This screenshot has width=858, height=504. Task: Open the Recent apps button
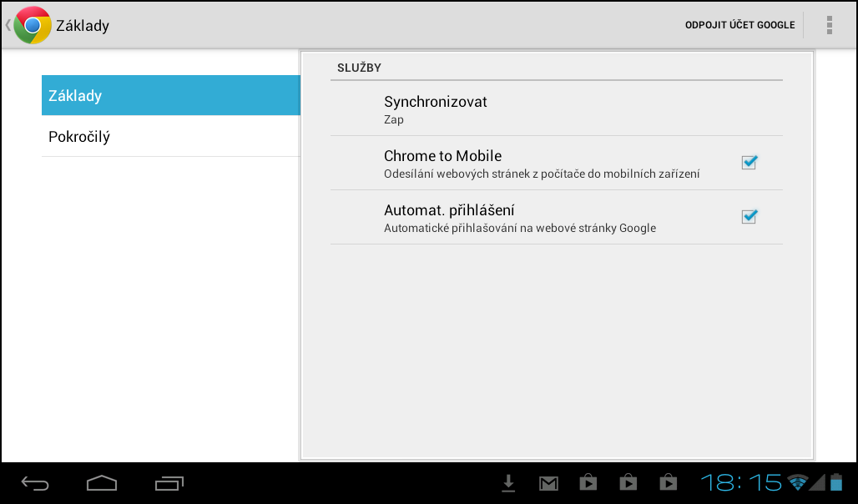[x=169, y=483]
